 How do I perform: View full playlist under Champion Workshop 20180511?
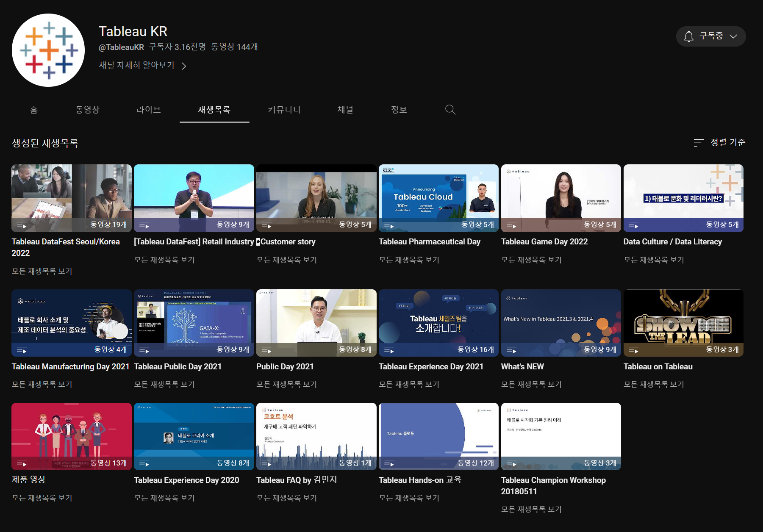531,510
